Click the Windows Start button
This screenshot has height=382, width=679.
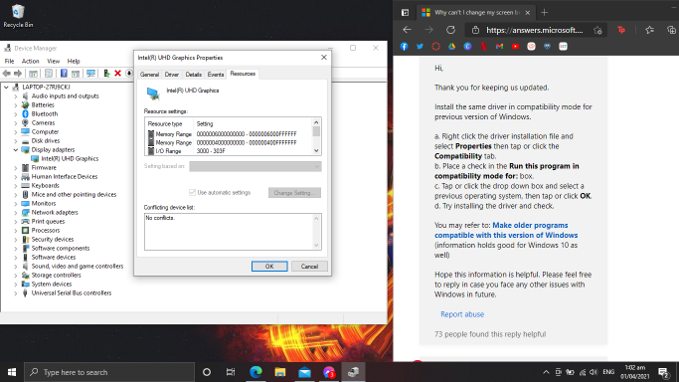coord(12,372)
